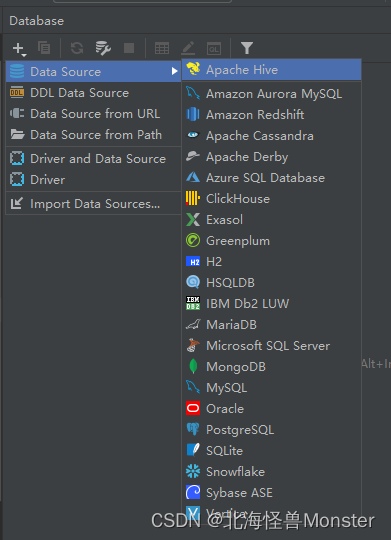Expand the Data Source submenu arrow
Viewport: 391px width, 540px height.
(174, 71)
